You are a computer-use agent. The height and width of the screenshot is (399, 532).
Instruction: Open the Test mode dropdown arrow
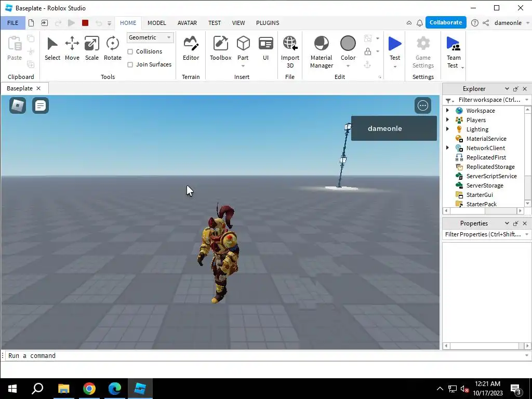(395, 66)
